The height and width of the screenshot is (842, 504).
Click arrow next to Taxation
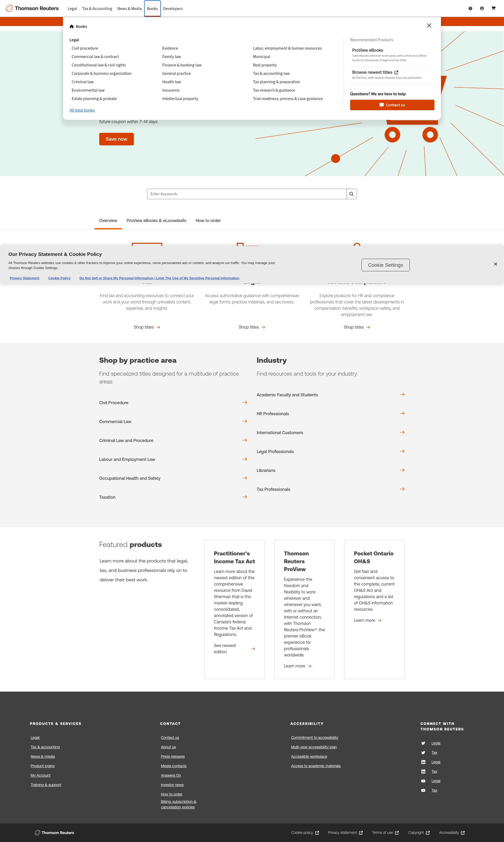point(245,497)
